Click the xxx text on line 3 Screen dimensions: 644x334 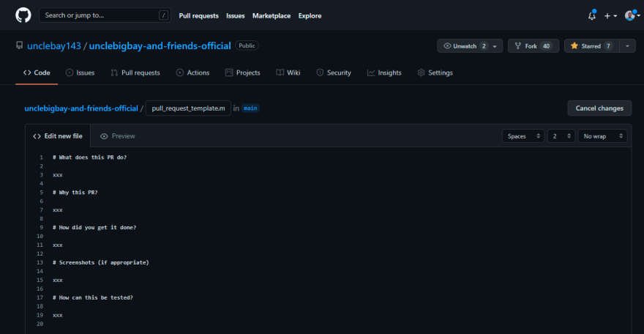58,175
